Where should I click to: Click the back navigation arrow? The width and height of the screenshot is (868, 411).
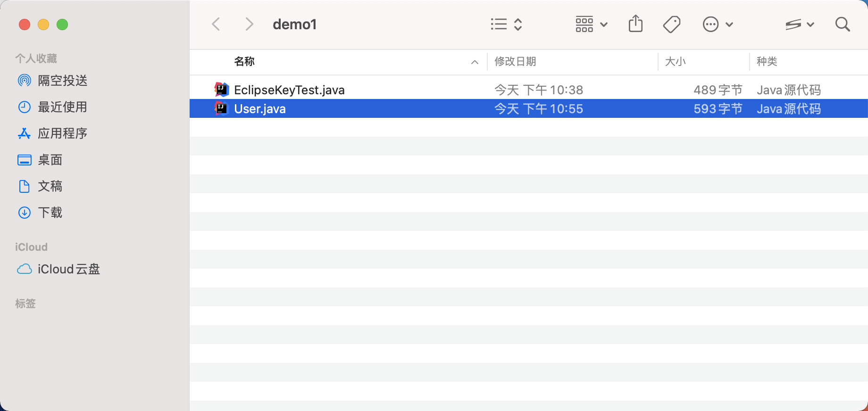click(x=216, y=24)
